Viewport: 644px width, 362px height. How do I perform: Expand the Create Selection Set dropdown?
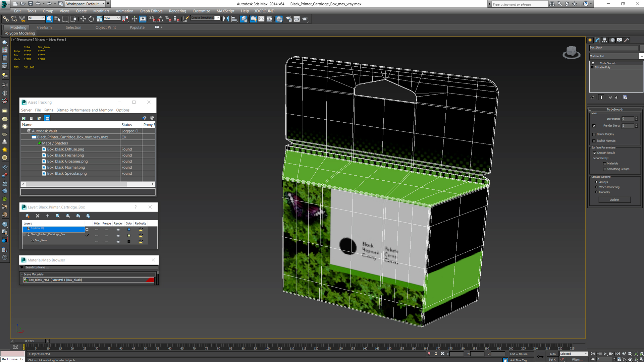coord(218,18)
